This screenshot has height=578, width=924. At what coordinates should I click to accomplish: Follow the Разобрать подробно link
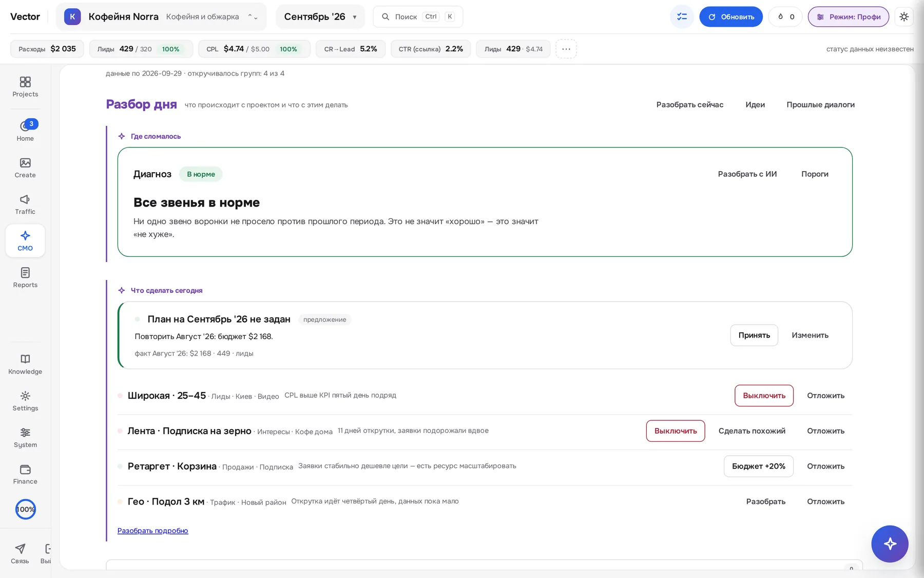(152, 531)
